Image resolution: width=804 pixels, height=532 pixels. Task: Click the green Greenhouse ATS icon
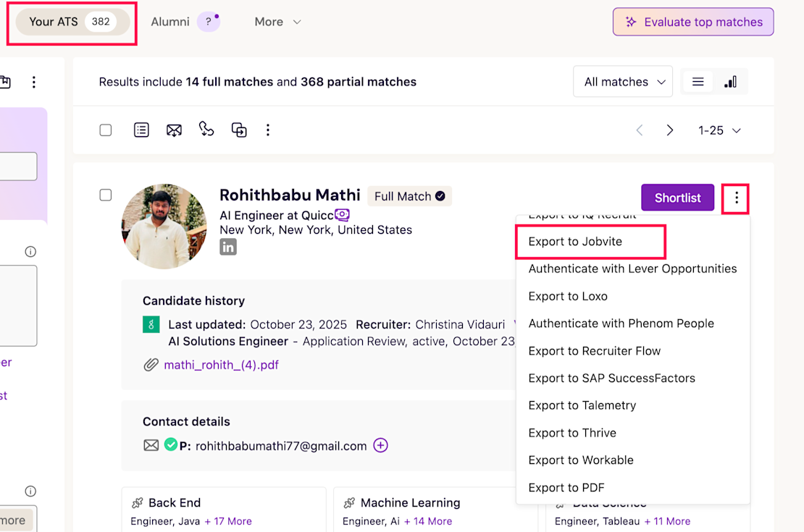pos(151,324)
